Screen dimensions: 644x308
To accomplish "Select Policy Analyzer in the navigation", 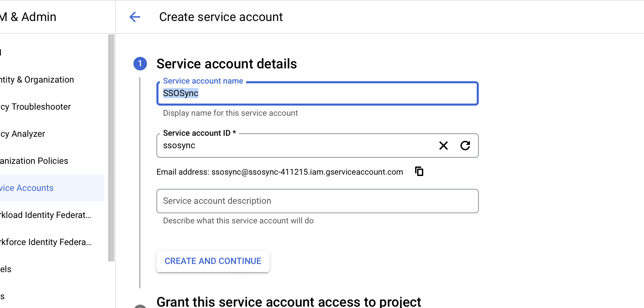I will [22, 133].
